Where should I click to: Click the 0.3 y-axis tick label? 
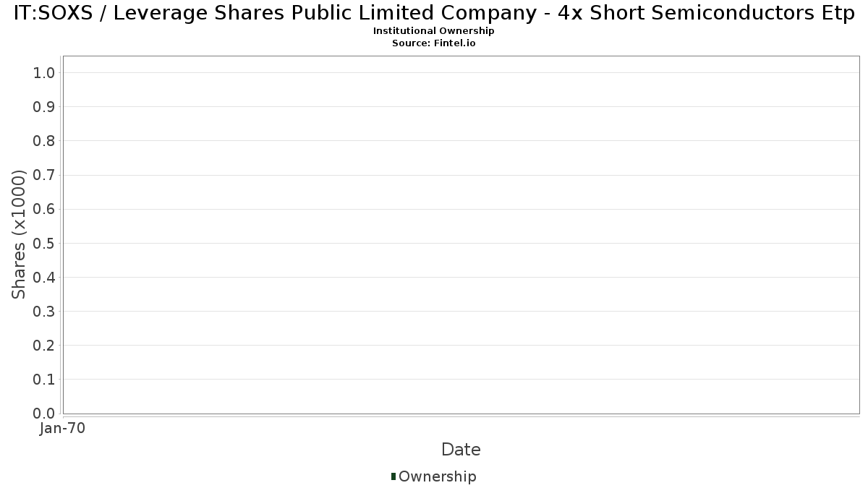pyautogui.click(x=44, y=312)
